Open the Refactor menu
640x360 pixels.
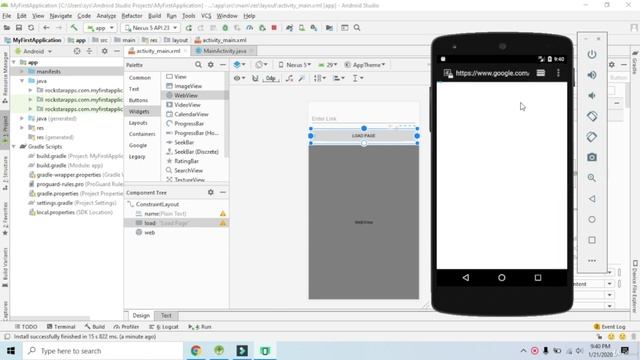[x=132, y=16]
